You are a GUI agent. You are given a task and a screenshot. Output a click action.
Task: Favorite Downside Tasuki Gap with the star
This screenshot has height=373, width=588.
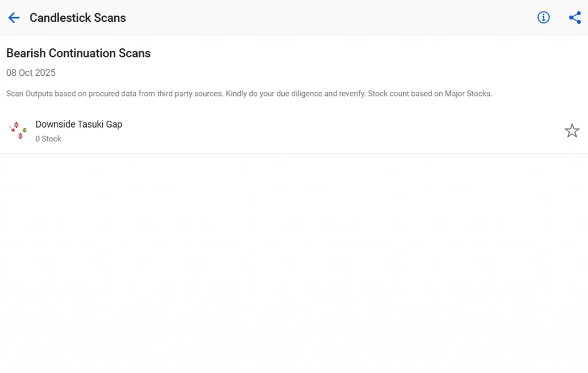(x=572, y=131)
